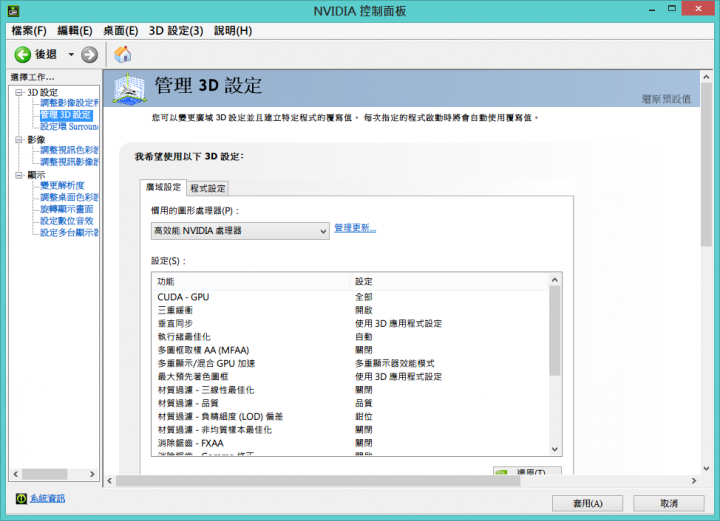This screenshot has width=720, height=521.
Task: Click main panel scroll-down arrow
Action: point(707,469)
